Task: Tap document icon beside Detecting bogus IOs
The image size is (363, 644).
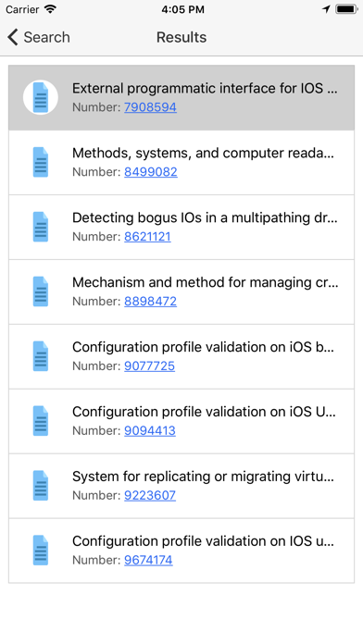Action: tap(41, 227)
